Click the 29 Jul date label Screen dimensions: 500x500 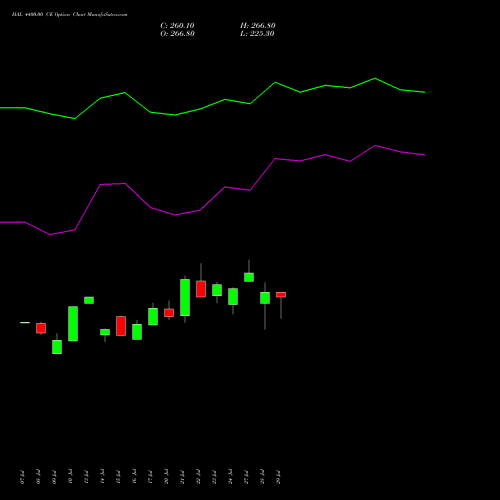(278, 477)
